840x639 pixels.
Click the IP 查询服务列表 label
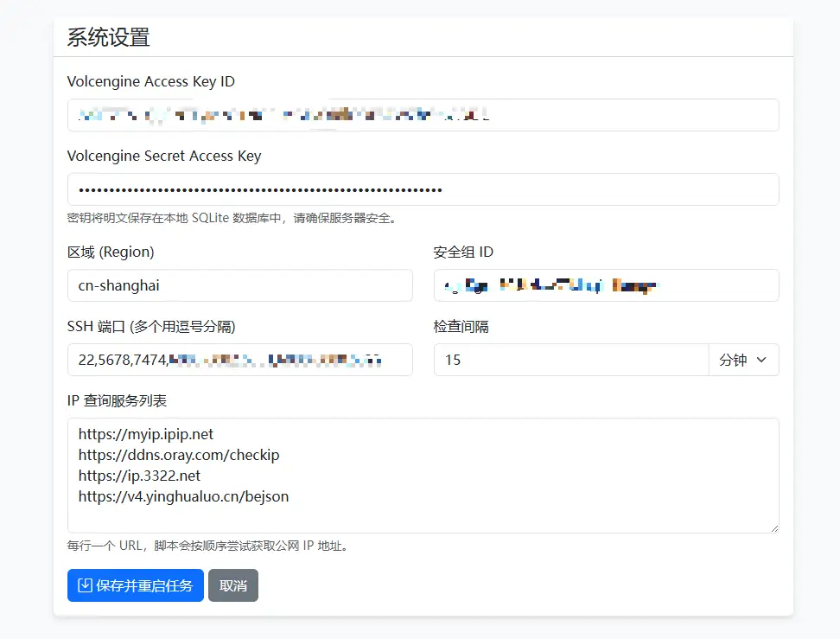[117, 400]
